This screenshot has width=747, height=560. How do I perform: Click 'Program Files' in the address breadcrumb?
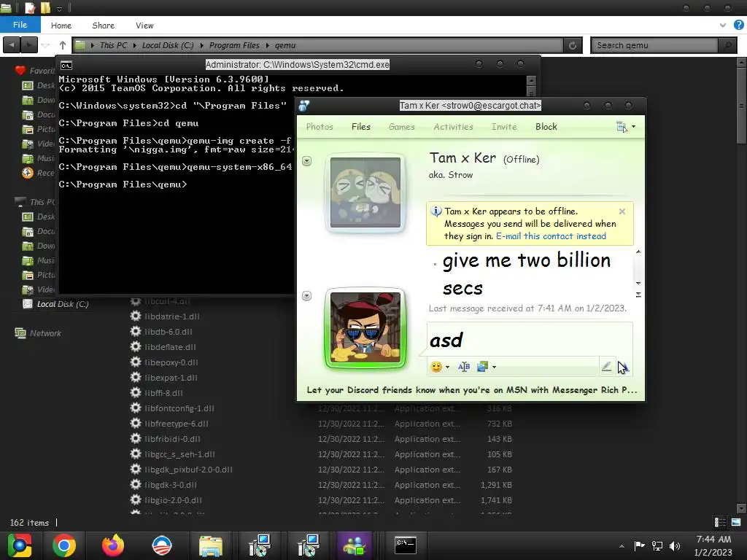(234, 45)
